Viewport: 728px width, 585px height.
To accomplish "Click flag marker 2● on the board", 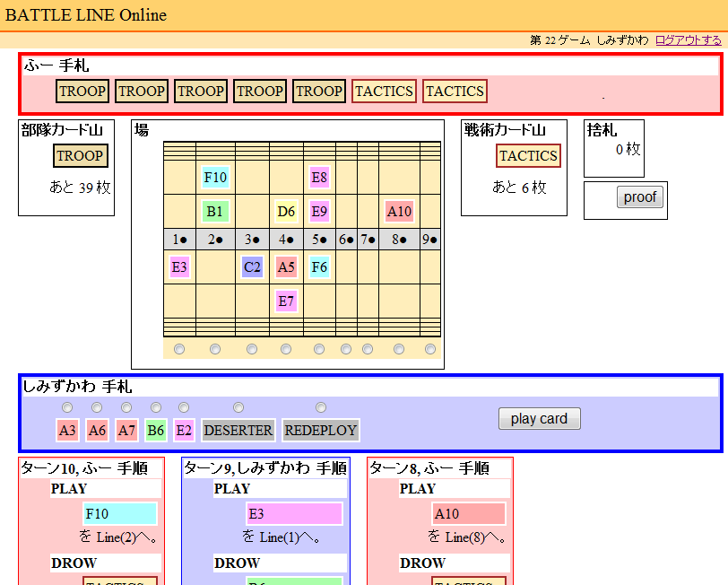I will 215,240.
